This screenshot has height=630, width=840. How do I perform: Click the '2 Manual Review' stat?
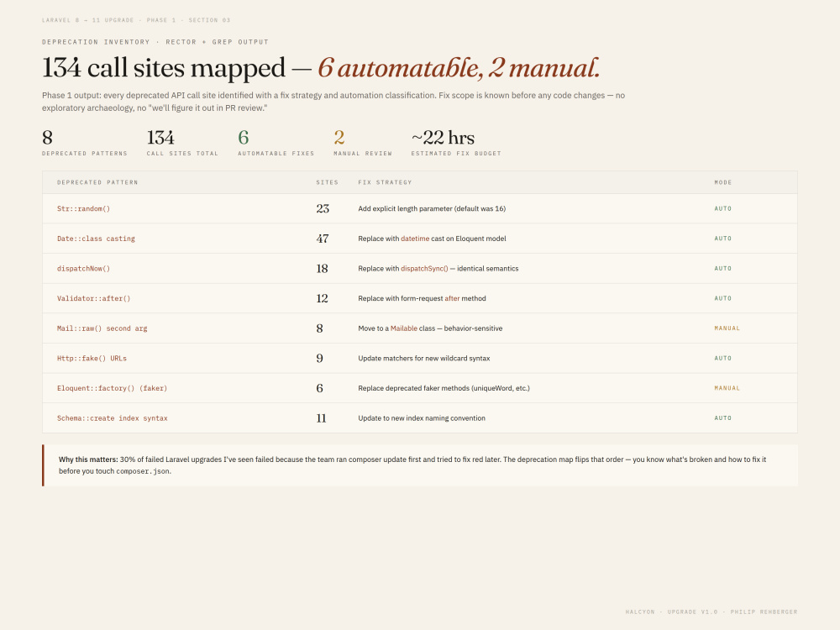363,143
